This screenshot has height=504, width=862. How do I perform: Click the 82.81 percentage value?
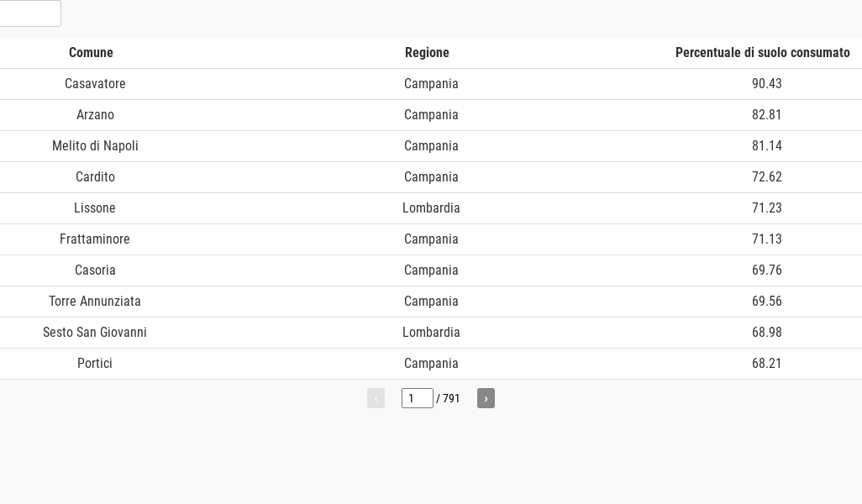click(x=766, y=115)
